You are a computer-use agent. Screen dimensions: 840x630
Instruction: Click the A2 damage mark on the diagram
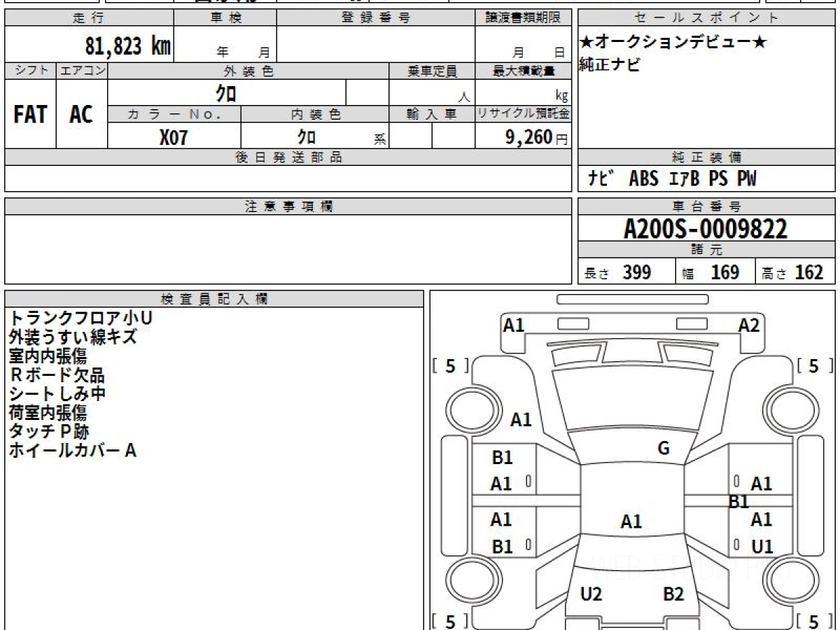pos(749,325)
